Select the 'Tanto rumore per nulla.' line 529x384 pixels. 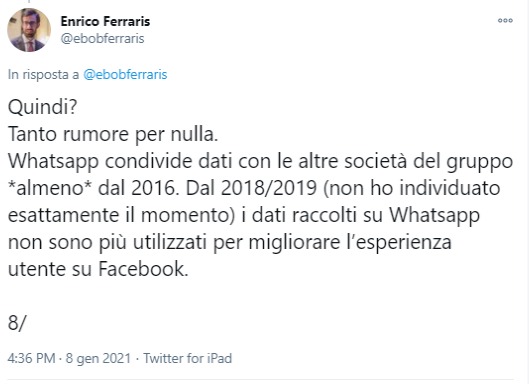point(113,134)
